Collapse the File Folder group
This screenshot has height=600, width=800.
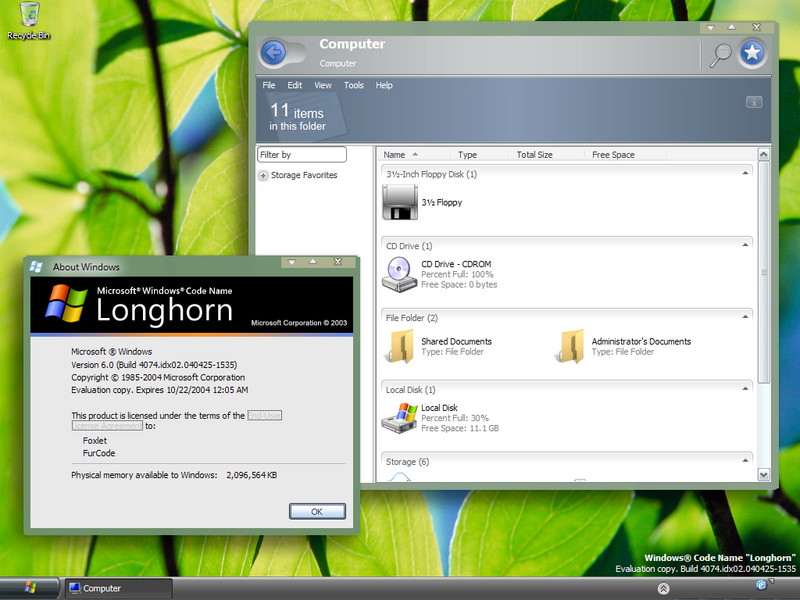point(745,317)
